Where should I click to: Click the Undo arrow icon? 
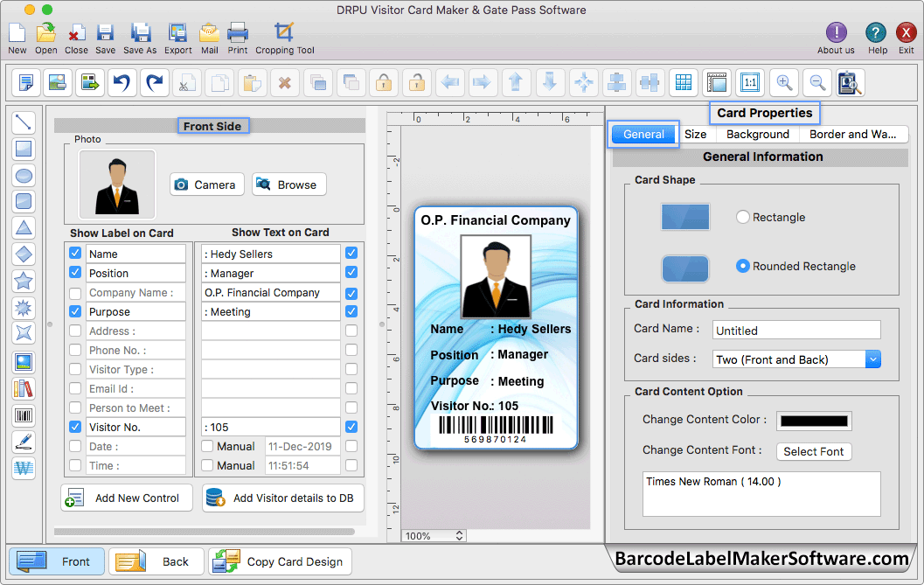(122, 82)
